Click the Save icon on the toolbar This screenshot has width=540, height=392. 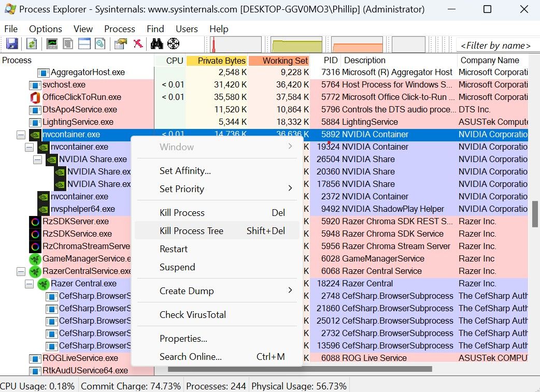(11, 43)
